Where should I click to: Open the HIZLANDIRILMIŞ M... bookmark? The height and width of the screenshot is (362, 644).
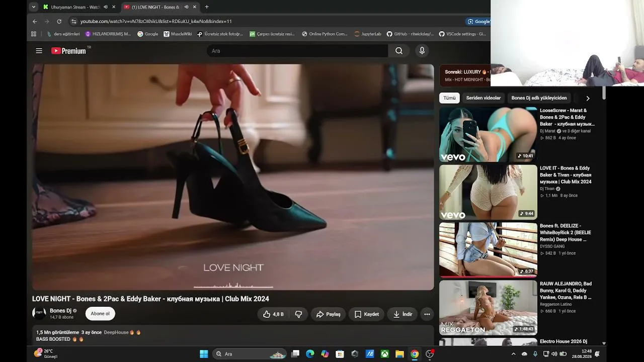coord(108,34)
